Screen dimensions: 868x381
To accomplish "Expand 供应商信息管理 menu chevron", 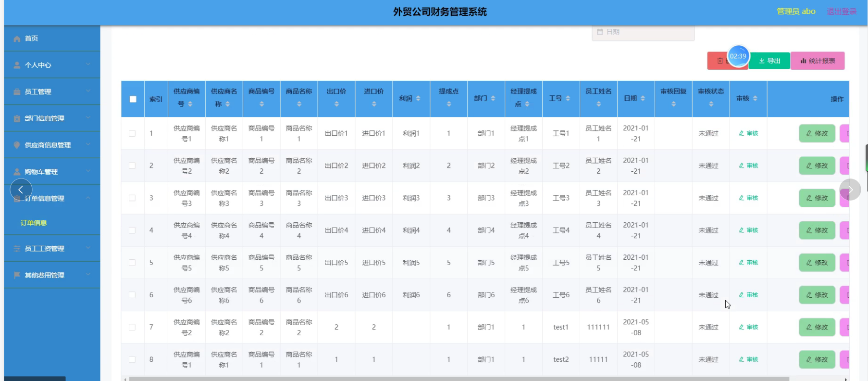I will pos(88,144).
